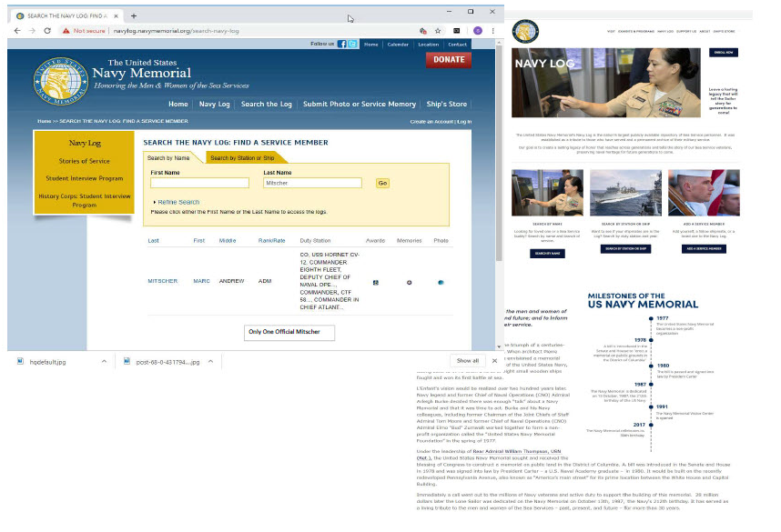Click the Photo icon in Mitscher row

click(441, 283)
